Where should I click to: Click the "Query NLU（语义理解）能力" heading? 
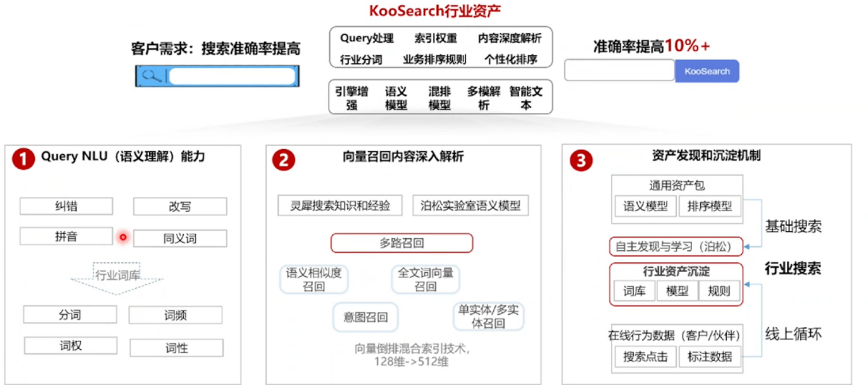(123, 157)
